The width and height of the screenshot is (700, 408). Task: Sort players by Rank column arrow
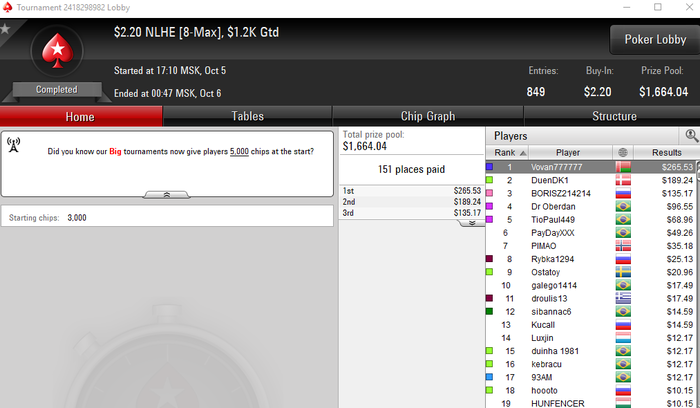523,153
